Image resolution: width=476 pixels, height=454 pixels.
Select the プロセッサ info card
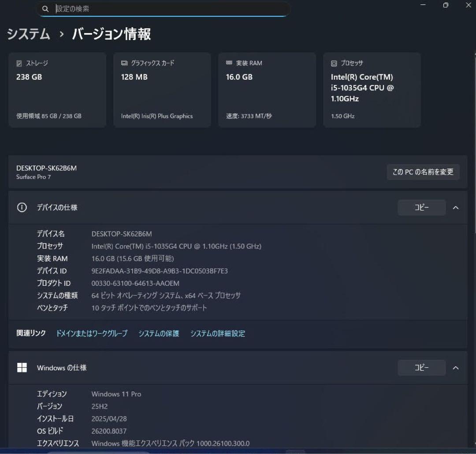tap(372, 90)
